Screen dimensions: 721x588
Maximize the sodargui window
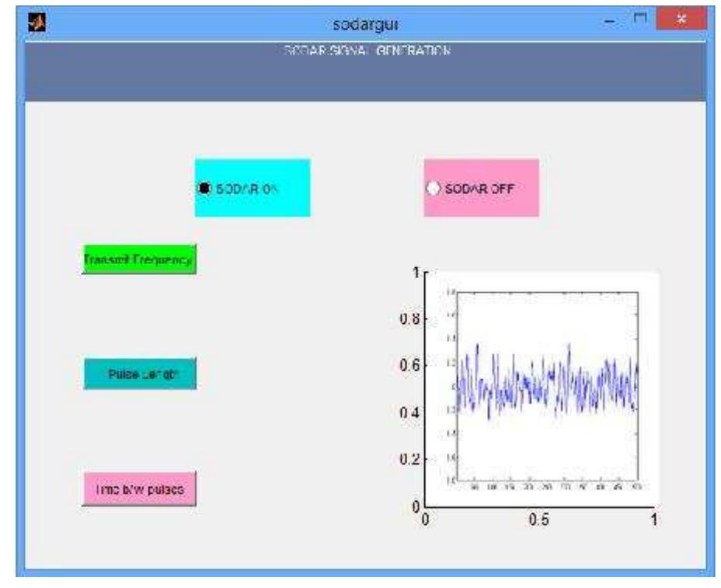pyautogui.click(x=639, y=19)
